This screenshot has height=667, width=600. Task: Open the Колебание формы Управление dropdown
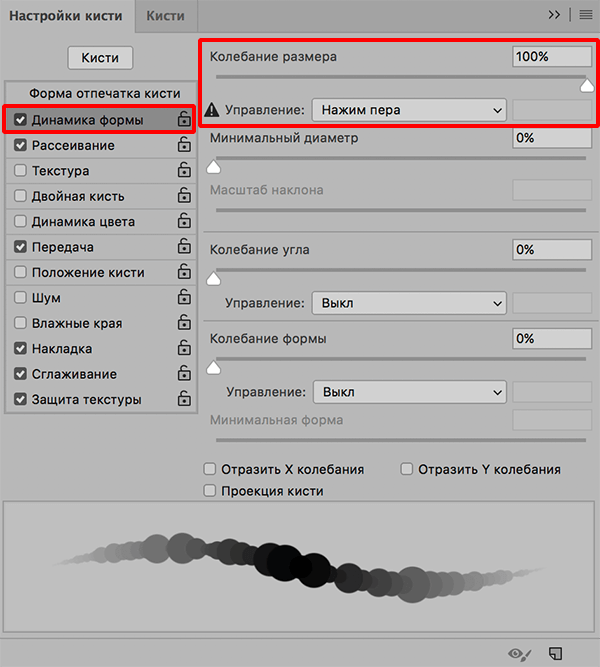409,392
